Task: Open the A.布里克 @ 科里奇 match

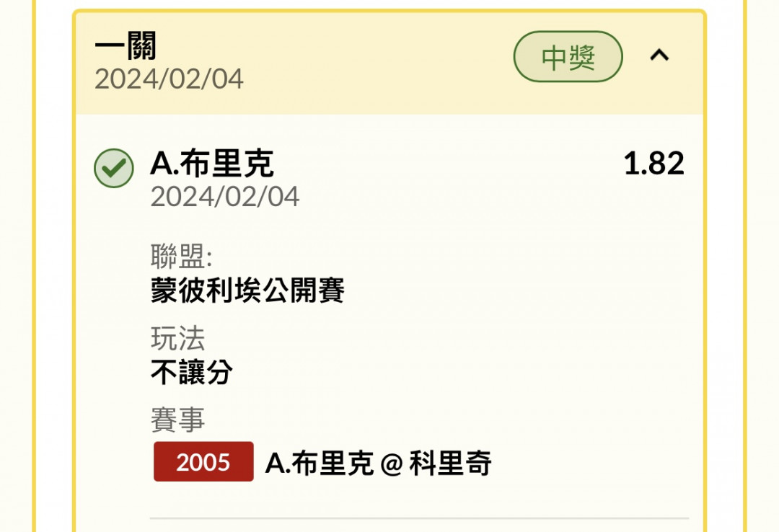Action: 379,463
